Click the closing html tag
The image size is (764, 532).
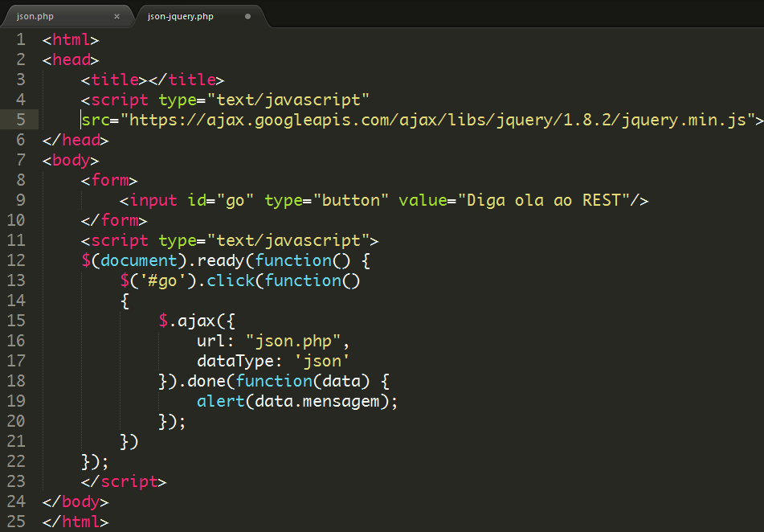(x=75, y=521)
